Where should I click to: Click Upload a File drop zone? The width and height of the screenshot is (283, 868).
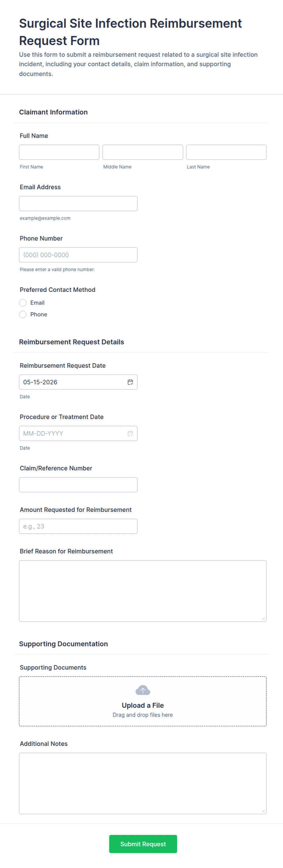pos(143,701)
